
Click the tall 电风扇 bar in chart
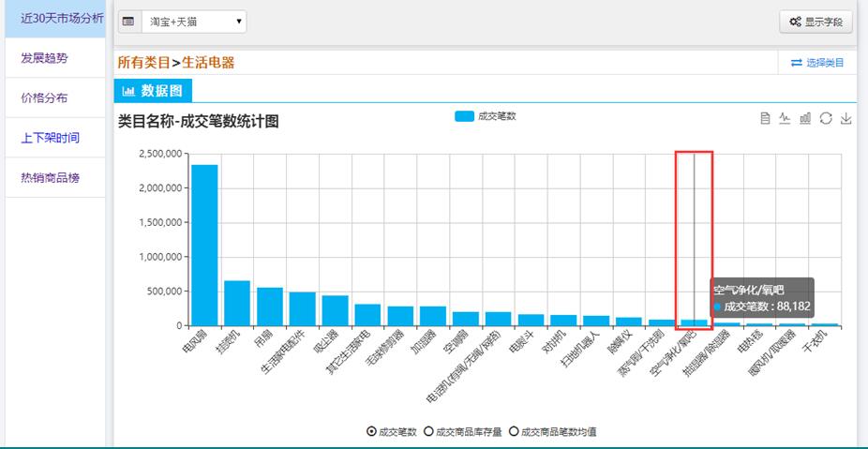coord(204,245)
